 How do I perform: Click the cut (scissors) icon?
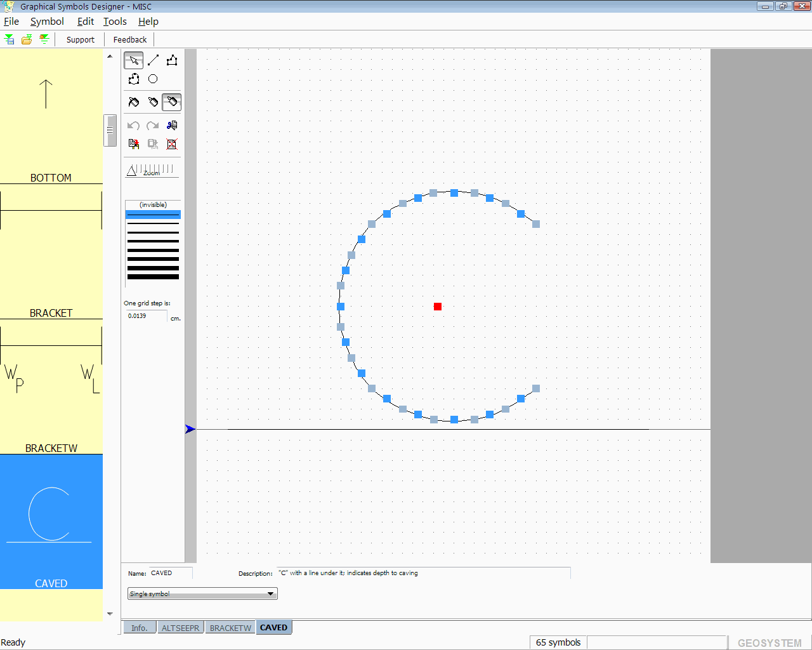click(172, 125)
